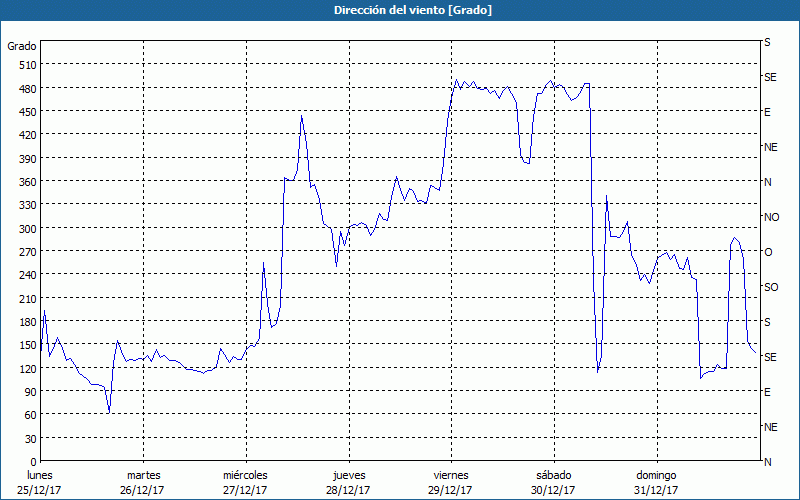Click the chart title "Dirección del viento [Grado]"

[x=399, y=10]
